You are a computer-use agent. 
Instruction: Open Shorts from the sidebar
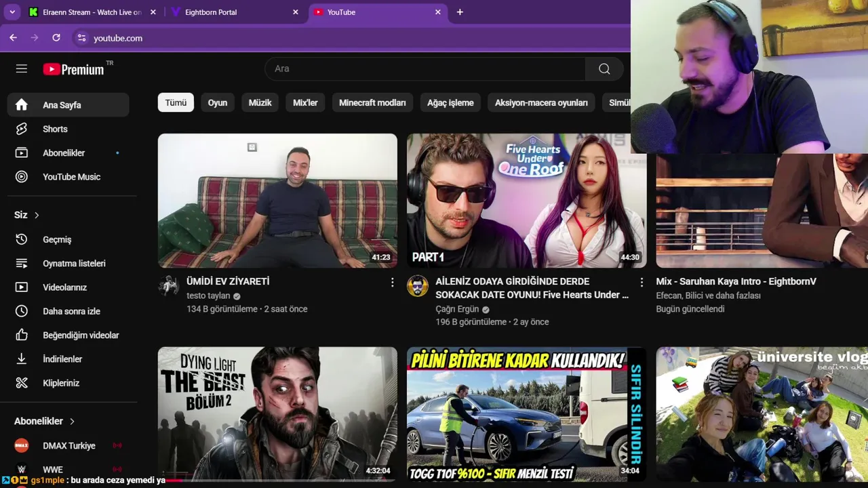pos(68,129)
